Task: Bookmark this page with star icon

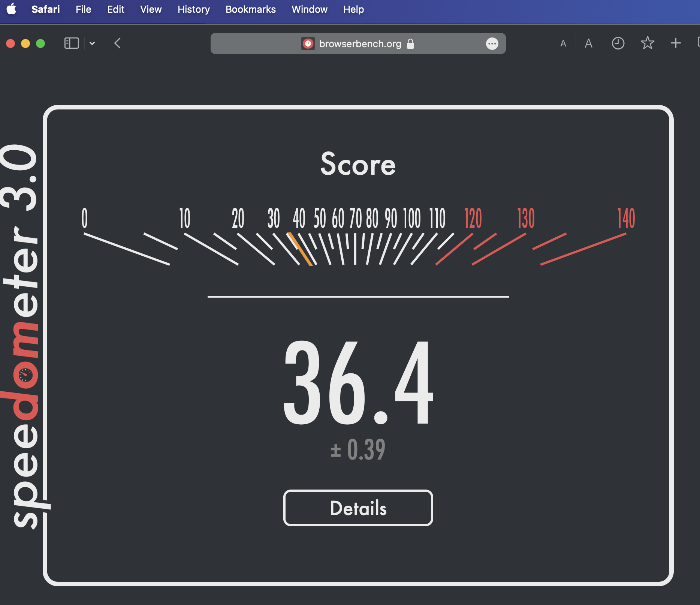Action: pos(647,43)
